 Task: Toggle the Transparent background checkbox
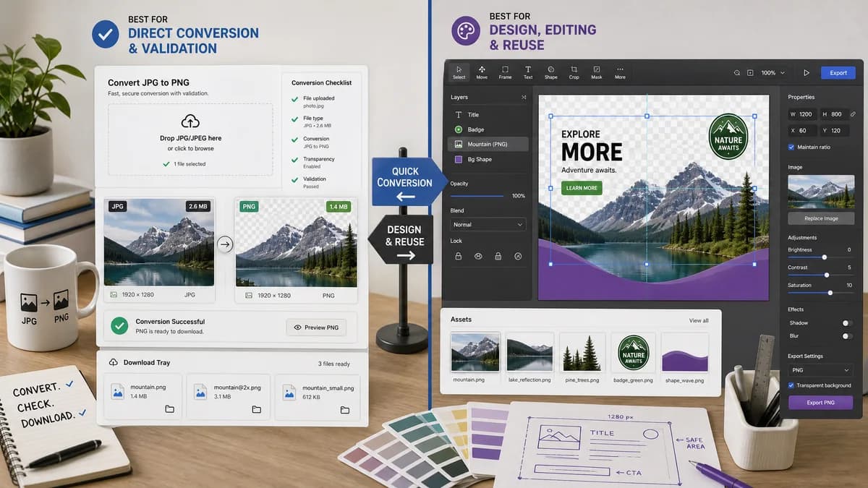pos(791,385)
